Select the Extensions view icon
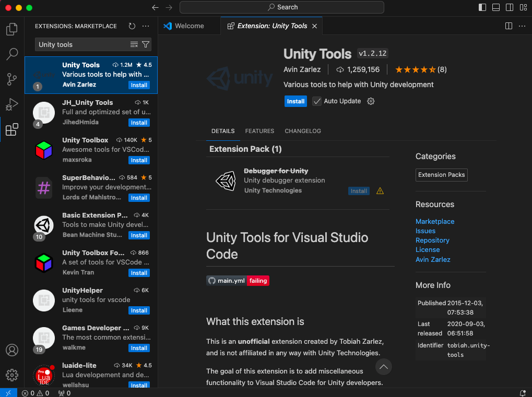Screen dimensions: 532x397 click(12, 129)
